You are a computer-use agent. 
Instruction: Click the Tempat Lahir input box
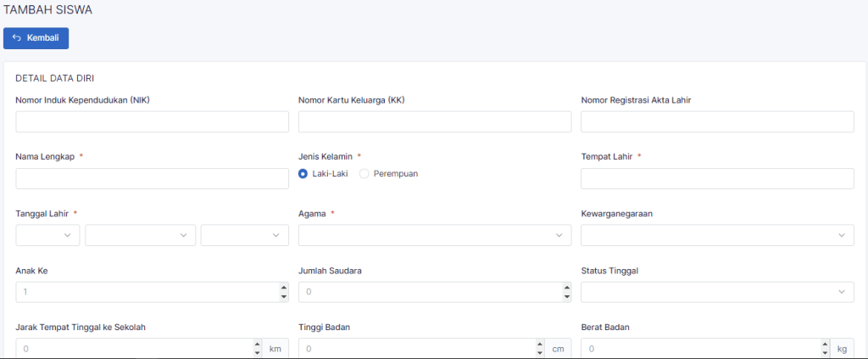pos(717,178)
